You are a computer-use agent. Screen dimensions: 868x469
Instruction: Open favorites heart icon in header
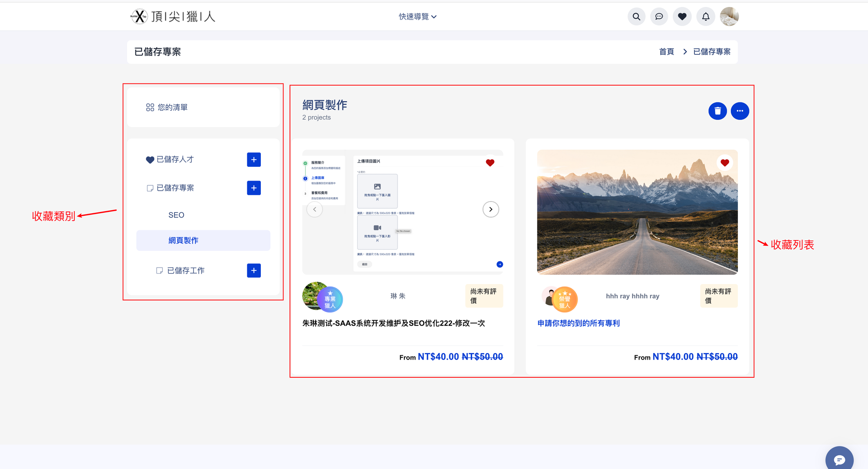[682, 17]
